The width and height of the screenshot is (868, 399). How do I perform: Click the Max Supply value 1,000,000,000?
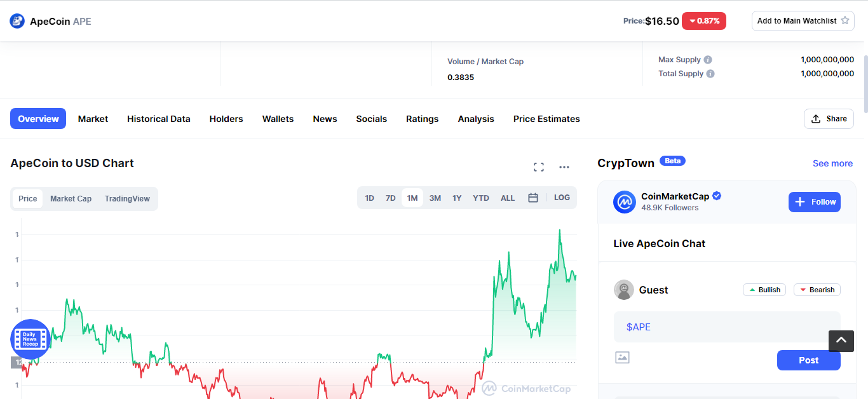point(827,60)
